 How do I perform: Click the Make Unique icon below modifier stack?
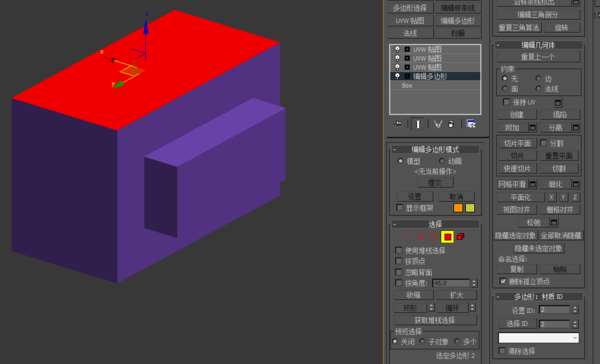point(437,124)
